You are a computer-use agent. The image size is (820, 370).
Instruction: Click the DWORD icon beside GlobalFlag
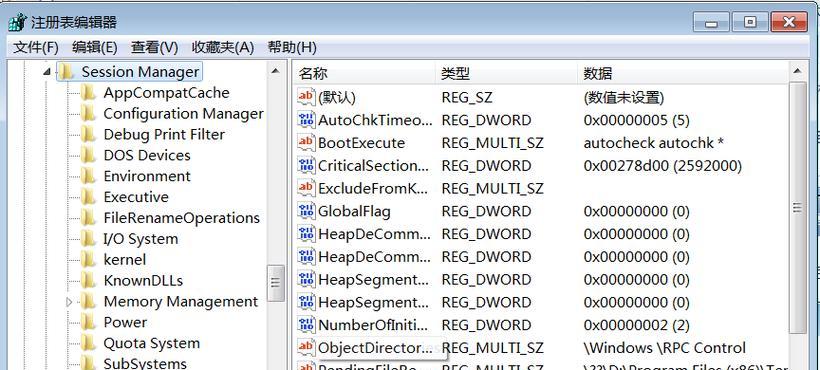coord(306,211)
